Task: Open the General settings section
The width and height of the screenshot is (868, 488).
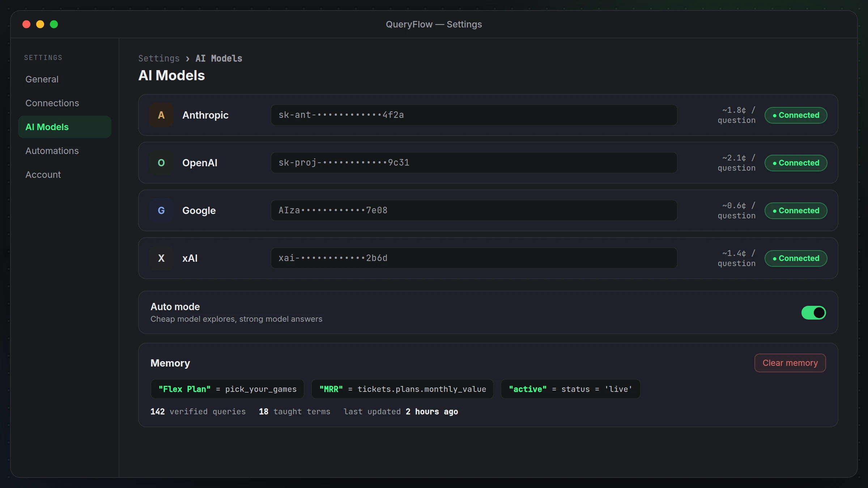Action: click(x=65, y=79)
